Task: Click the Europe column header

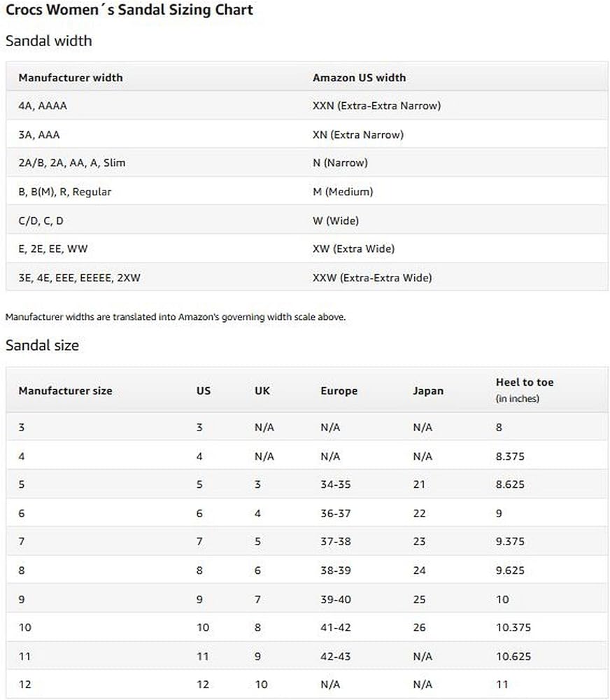Action: click(339, 391)
